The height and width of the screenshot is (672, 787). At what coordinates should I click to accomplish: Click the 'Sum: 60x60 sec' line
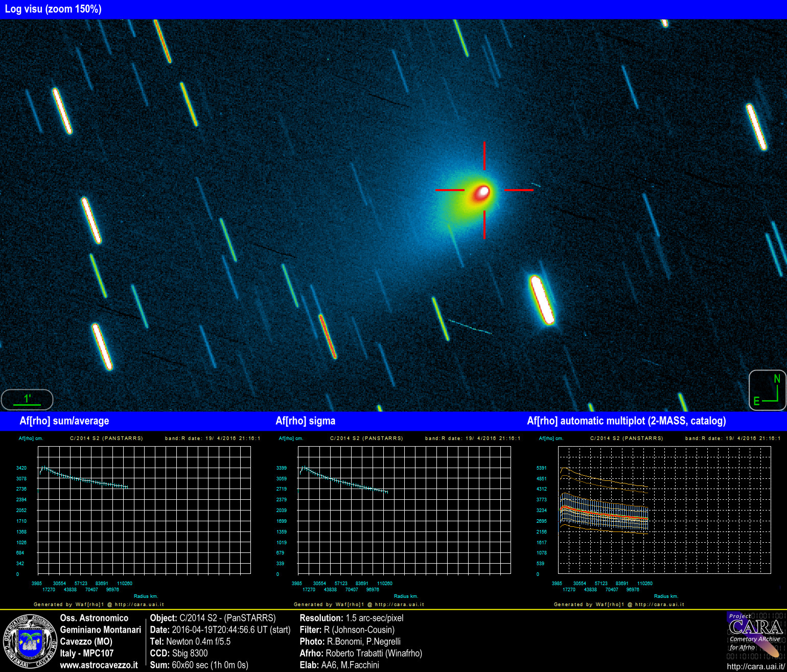pyautogui.click(x=199, y=665)
